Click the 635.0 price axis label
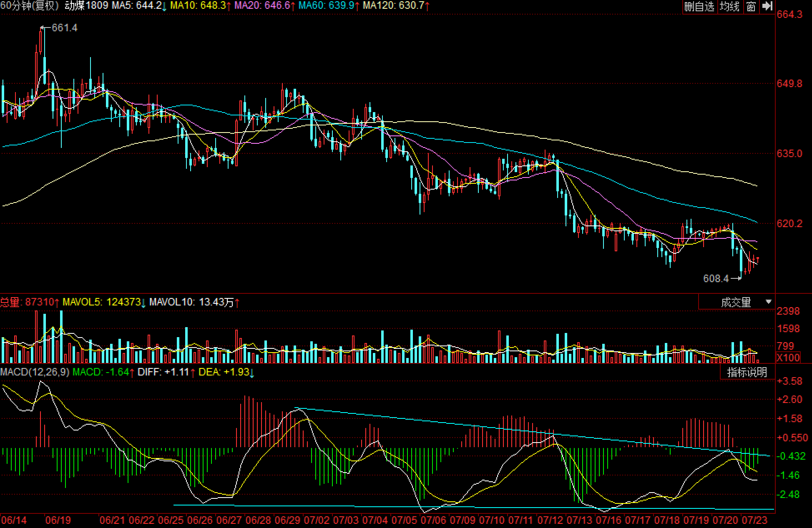 [x=789, y=154]
